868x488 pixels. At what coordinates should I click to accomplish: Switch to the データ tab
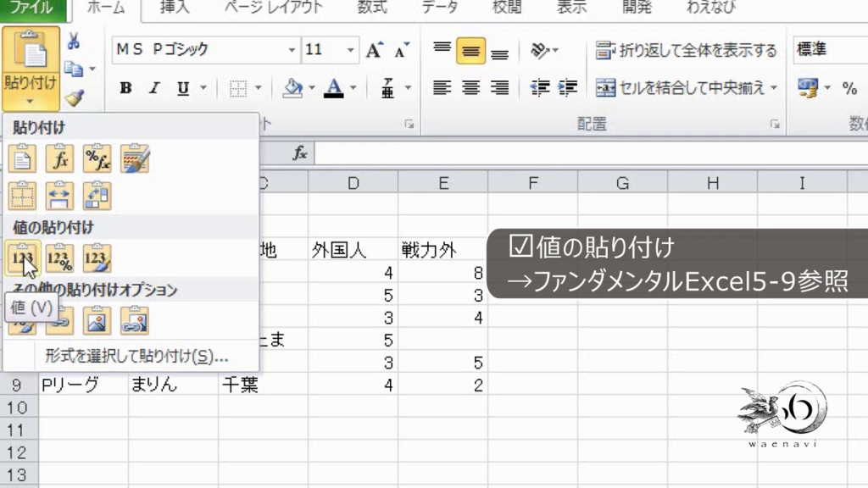(x=440, y=7)
